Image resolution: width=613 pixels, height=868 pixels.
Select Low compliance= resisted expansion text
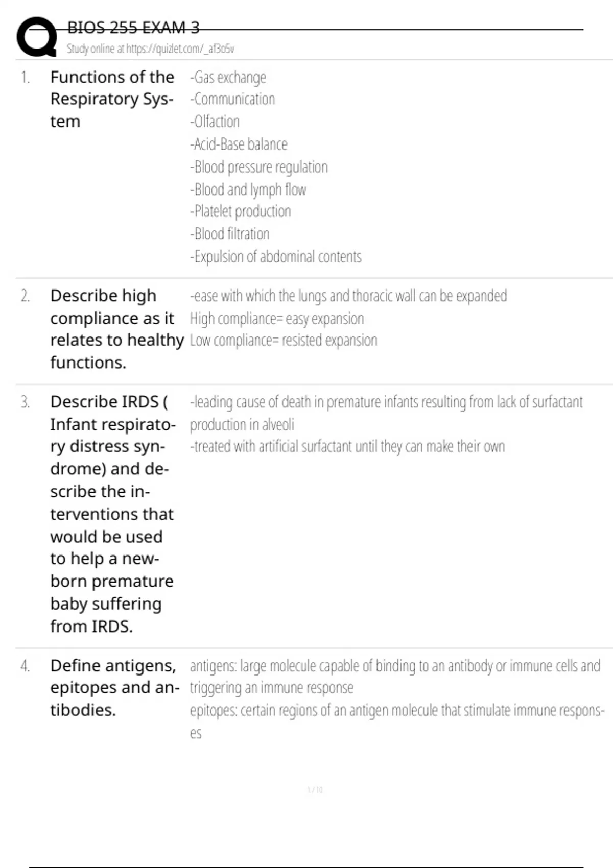[x=284, y=340]
